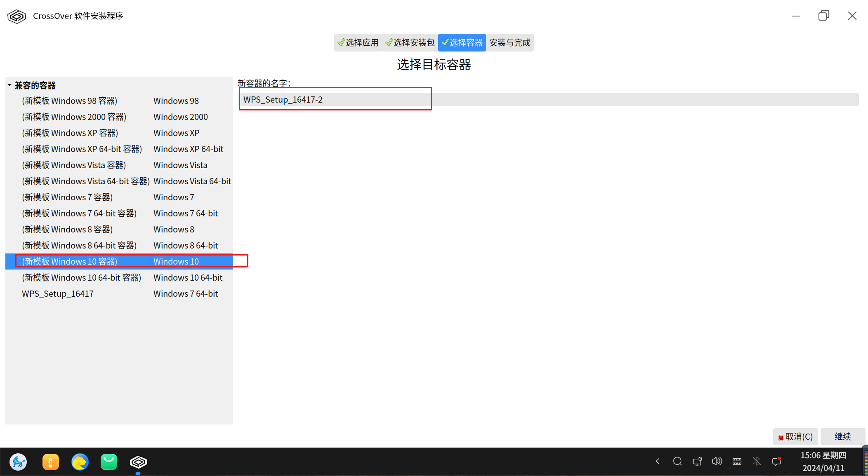Select the Windows 7 64-bit template row
This screenshot has height=476, width=868.
(x=79, y=213)
